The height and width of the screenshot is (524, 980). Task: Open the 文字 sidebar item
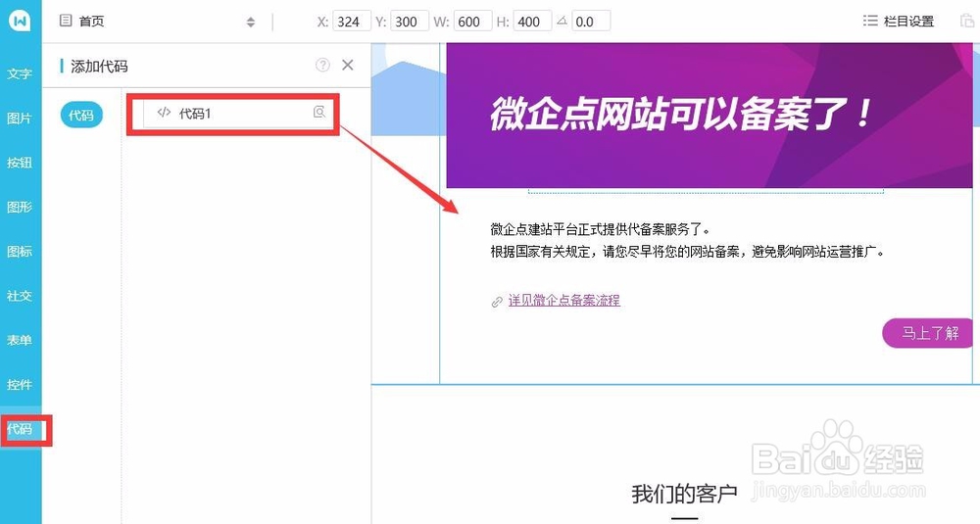[20, 73]
